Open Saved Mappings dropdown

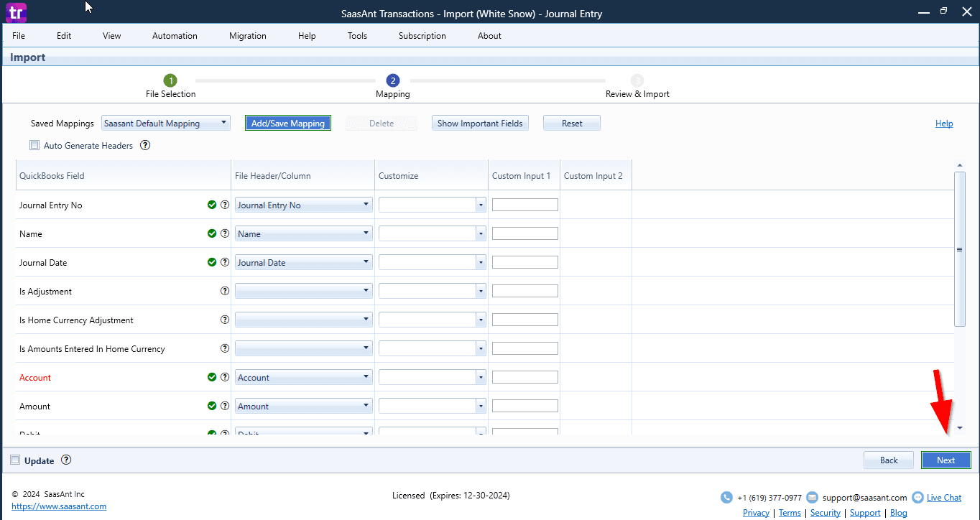click(166, 123)
